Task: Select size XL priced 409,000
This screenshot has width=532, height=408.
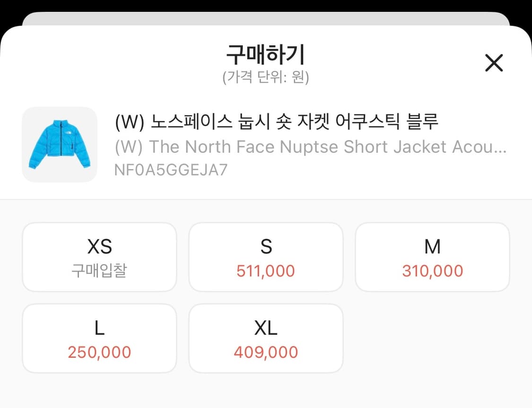Action: click(266, 337)
